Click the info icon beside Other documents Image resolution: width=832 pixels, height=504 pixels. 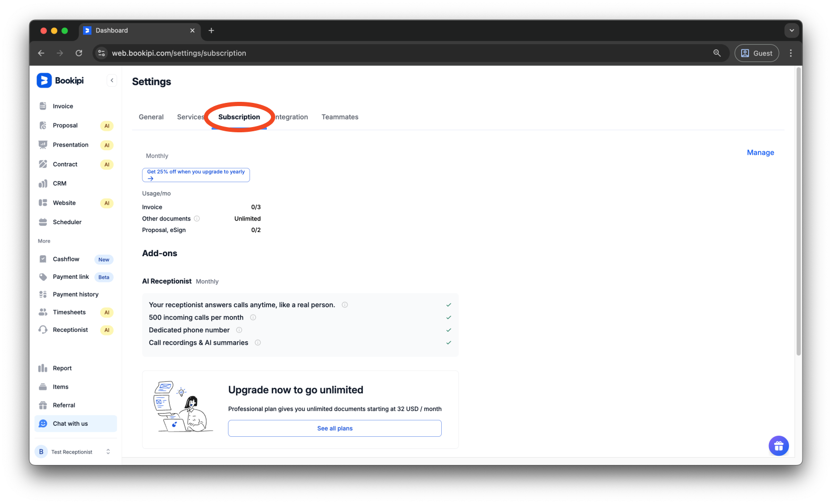point(197,218)
